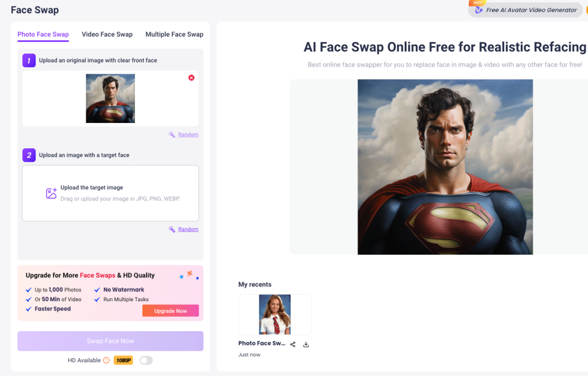Click the target image upload icon in step 2
Image resolution: width=588 pixels, height=376 pixels.
click(x=51, y=193)
